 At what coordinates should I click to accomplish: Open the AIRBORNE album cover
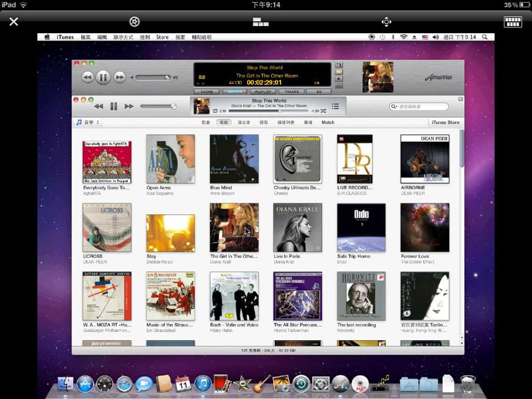point(425,159)
